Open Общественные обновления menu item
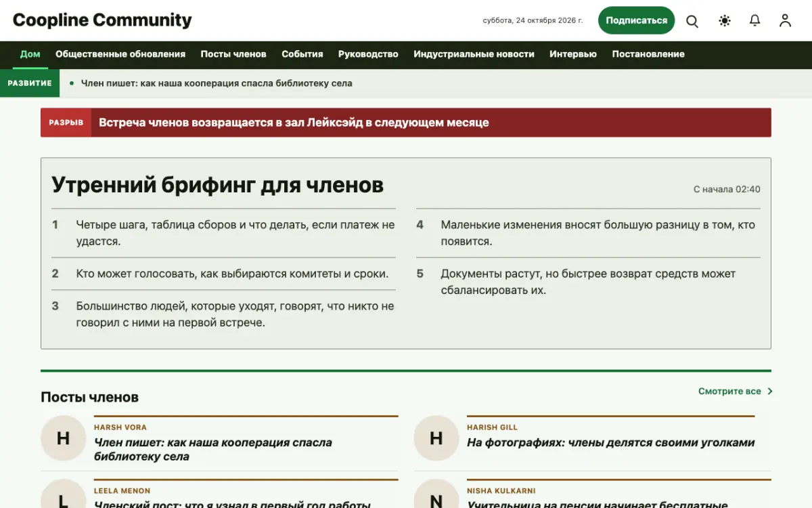 [x=120, y=54]
